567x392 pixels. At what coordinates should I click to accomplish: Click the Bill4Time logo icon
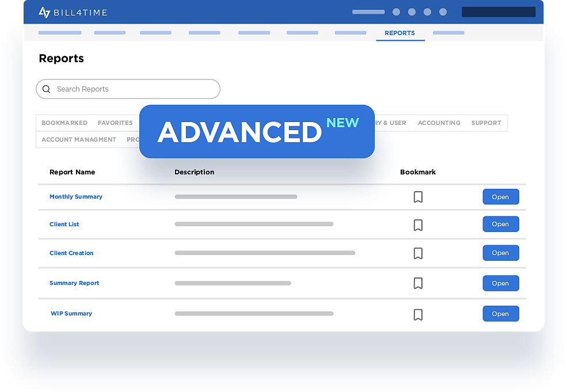(x=44, y=12)
